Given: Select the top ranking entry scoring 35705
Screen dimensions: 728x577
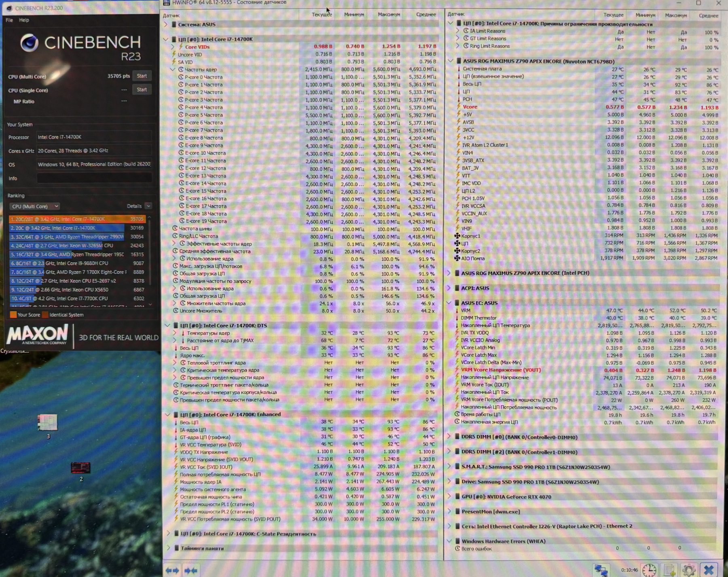Looking at the screenshot, I should pyautogui.click(x=77, y=219).
